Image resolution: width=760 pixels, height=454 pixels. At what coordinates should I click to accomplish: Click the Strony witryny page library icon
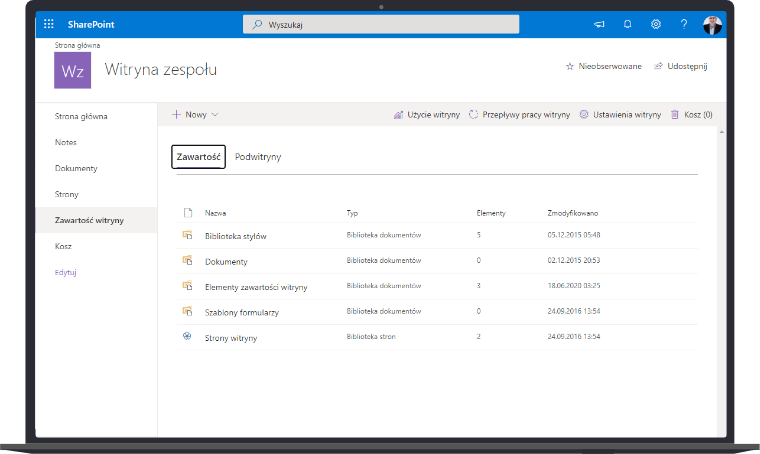click(x=187, y=336)
